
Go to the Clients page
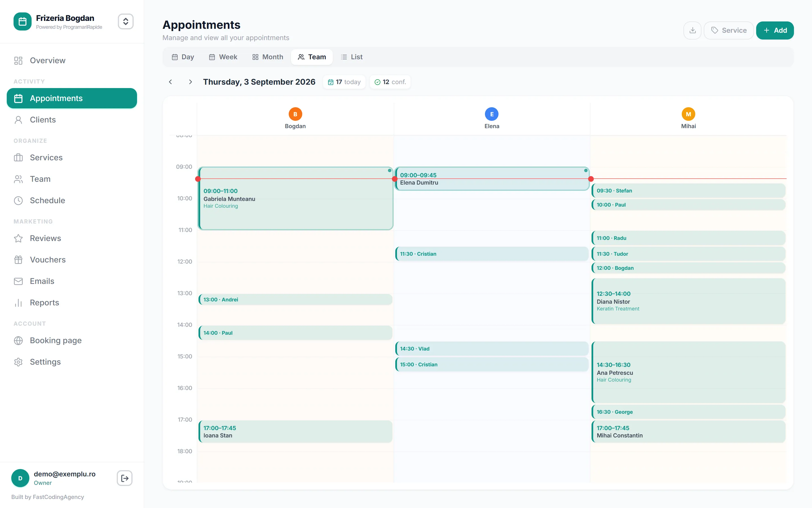coord(72,120)
